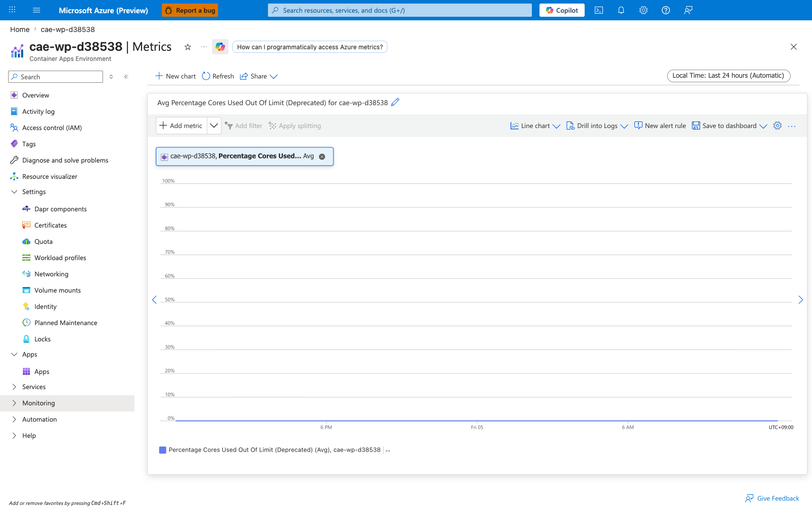Go to previous time range arrow

coord(154,300)
